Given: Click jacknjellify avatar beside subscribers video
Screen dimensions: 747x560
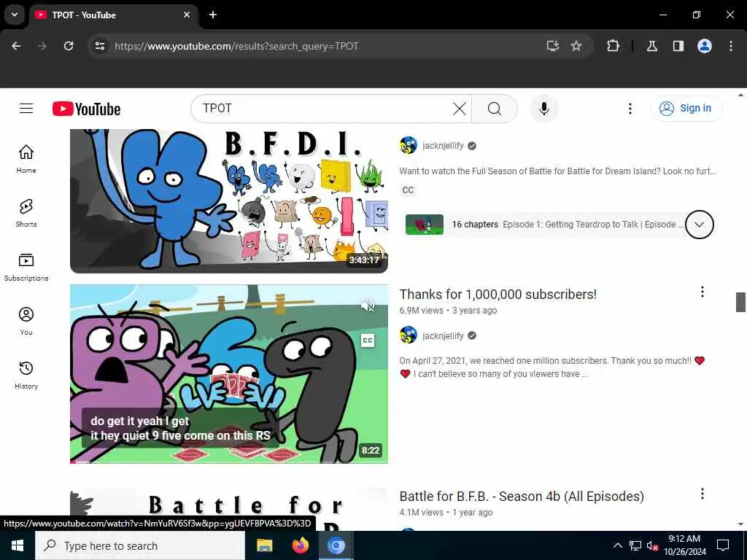Looking at the screenshot, I should point(409,335).
